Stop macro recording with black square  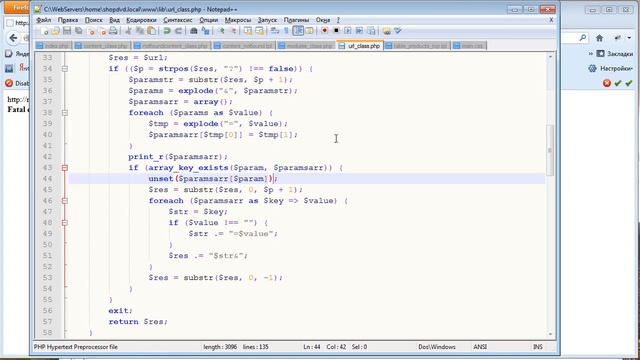tap(336, 31)
